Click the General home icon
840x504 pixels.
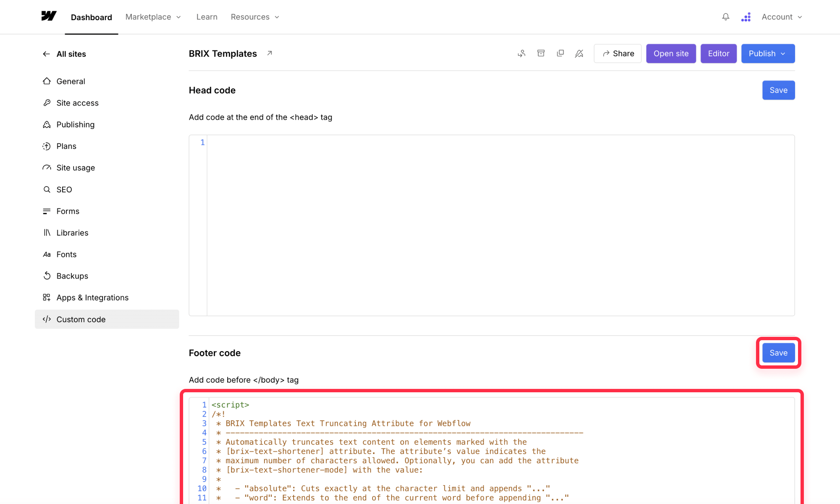point(47,81)
